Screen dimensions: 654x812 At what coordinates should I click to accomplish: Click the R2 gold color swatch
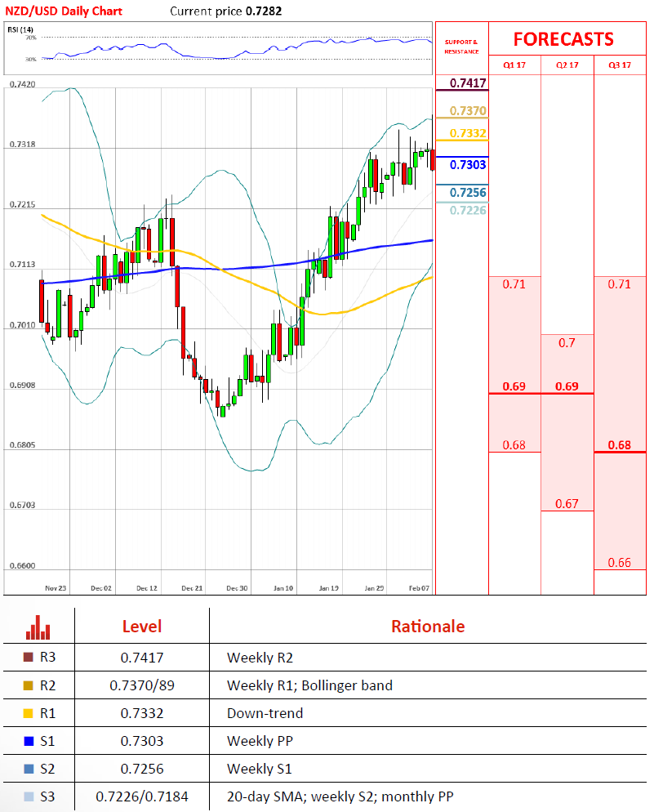click(29, 685)
